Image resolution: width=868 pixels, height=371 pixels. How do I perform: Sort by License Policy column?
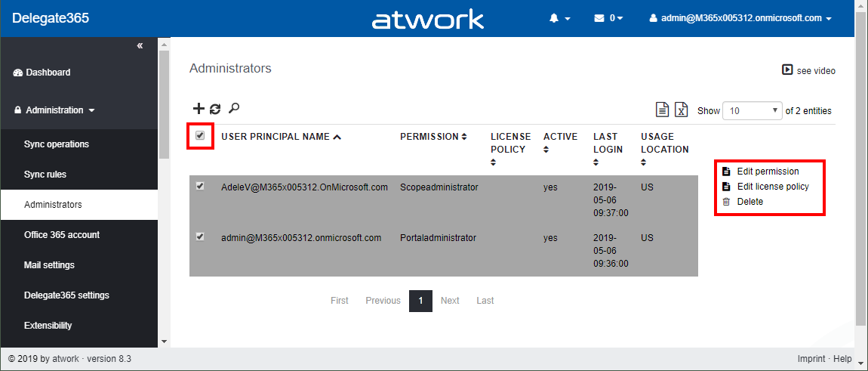510,149
